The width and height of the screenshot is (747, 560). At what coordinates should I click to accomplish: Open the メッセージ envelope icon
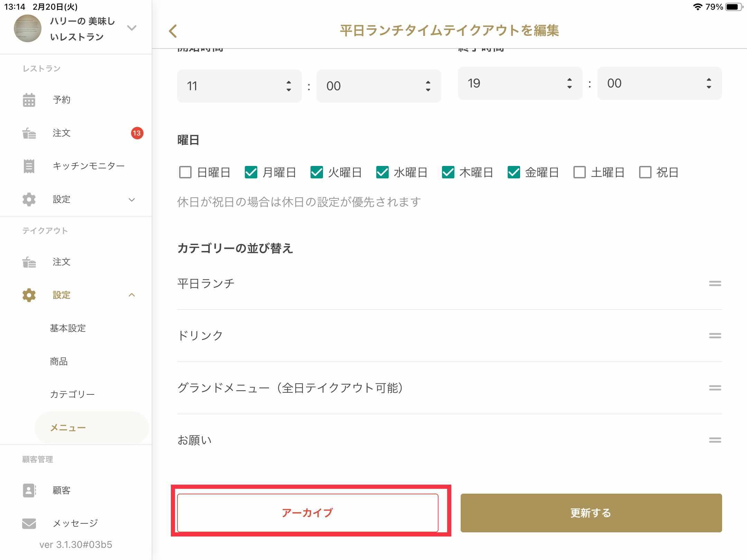[29, 523]
